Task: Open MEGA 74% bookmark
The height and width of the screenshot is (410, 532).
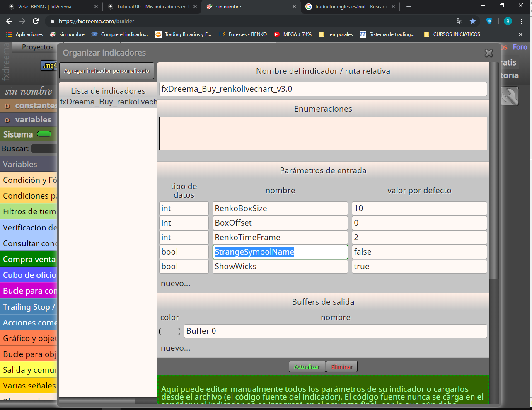Action: point(293,34)
